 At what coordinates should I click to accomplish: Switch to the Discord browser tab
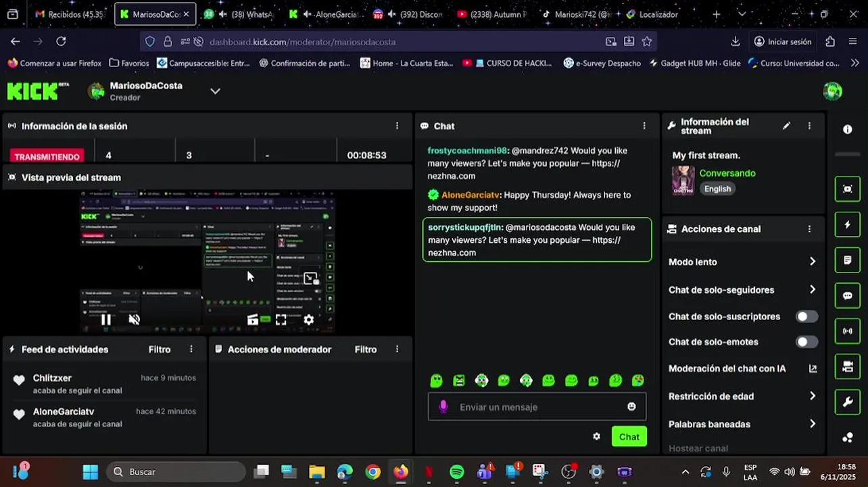(x=408, y=14)
